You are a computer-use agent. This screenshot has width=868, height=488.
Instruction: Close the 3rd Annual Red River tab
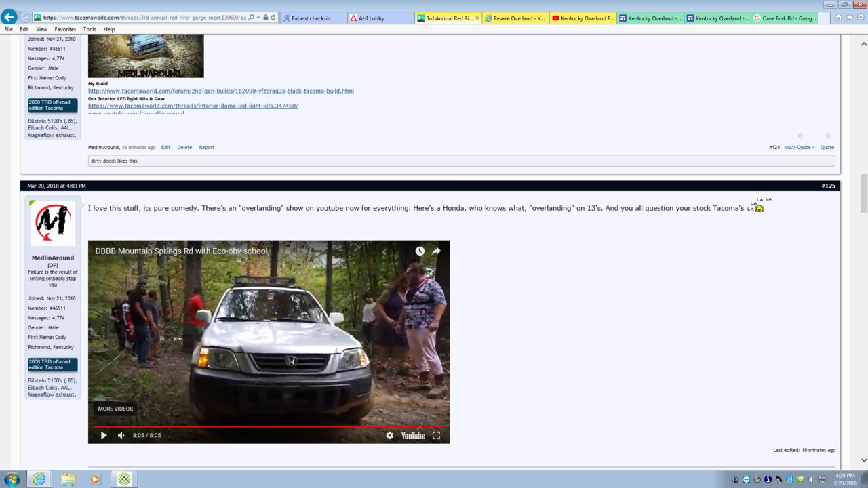point(477,18)
